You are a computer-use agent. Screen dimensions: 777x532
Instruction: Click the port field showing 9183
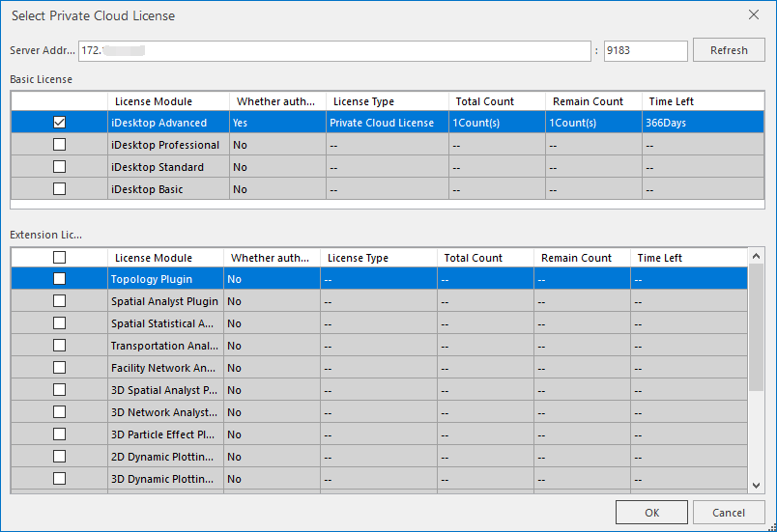(x=645, y=50)
